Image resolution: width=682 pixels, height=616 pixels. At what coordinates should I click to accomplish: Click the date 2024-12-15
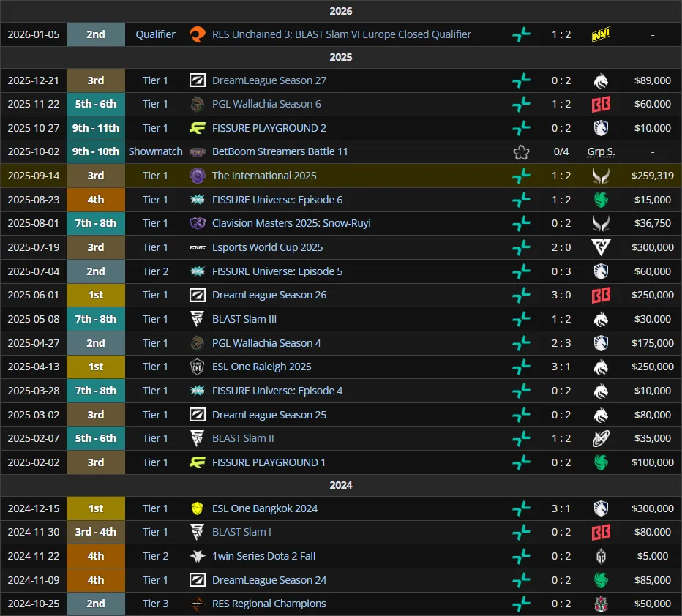pyautogui.click(x=34, y=508)
